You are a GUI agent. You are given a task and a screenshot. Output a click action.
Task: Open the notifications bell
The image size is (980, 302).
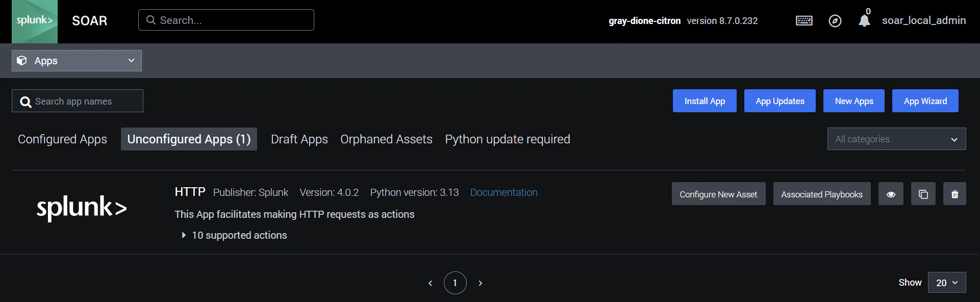point(864,20)
